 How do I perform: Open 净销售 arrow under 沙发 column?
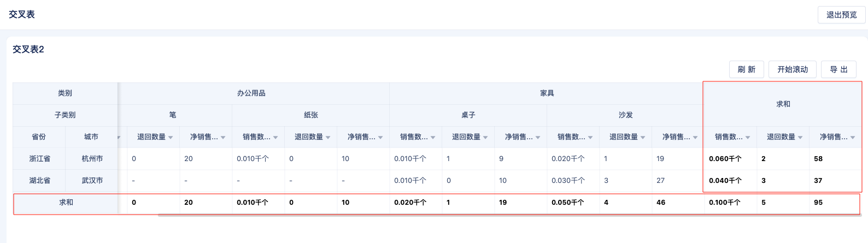pos(695,138)
